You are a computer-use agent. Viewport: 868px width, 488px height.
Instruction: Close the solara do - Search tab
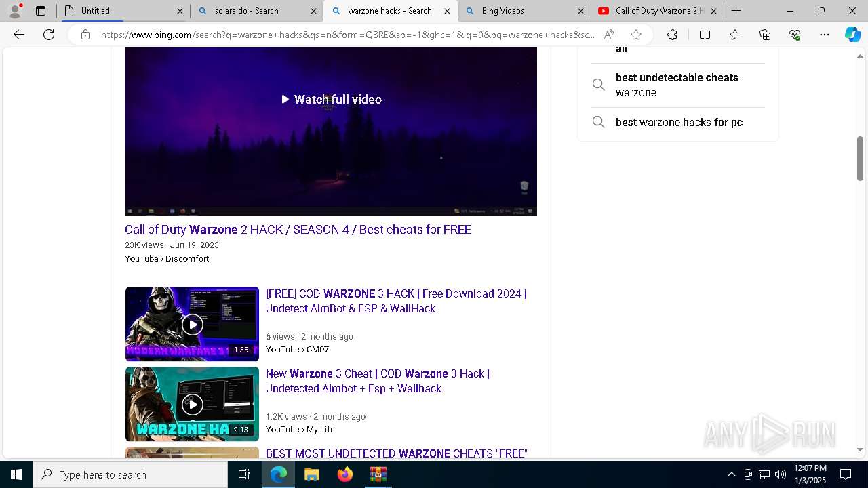tap(313, 11)
